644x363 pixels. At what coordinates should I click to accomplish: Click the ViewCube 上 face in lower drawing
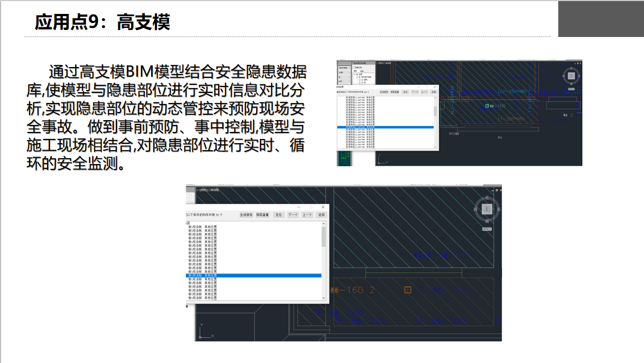[x=486, y=208]
